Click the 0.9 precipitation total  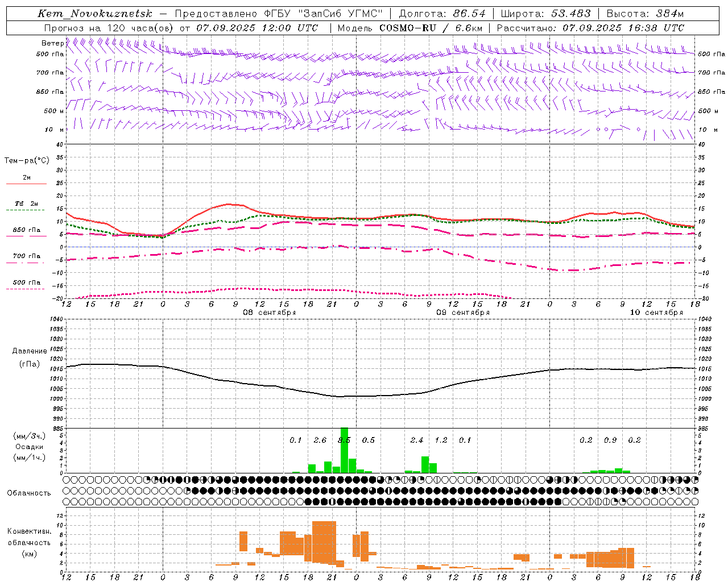click(x=610, y=440)
